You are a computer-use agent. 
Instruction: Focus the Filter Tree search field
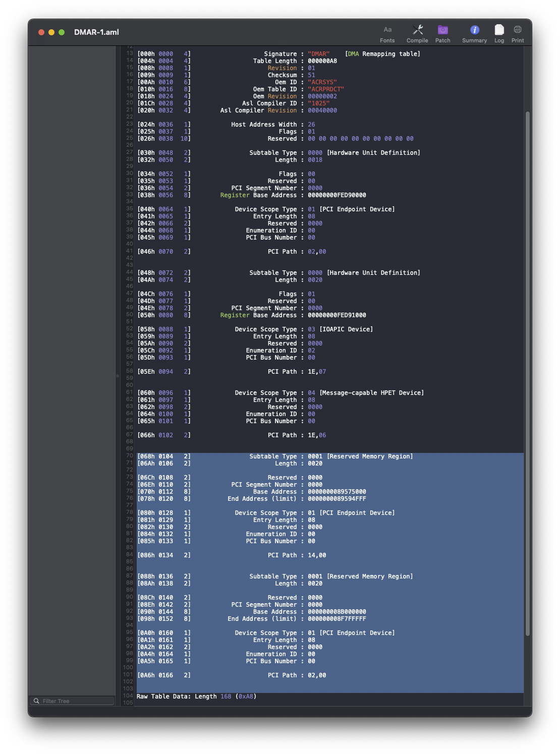[x=76, y=701]
